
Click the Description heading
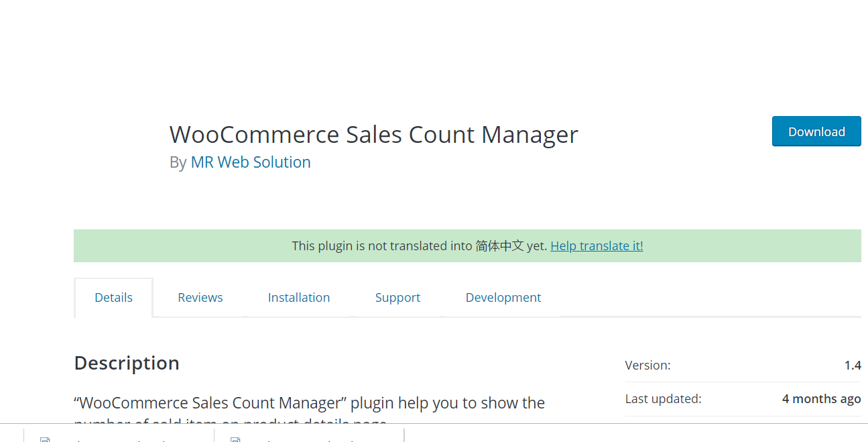[x=127, y=363]
